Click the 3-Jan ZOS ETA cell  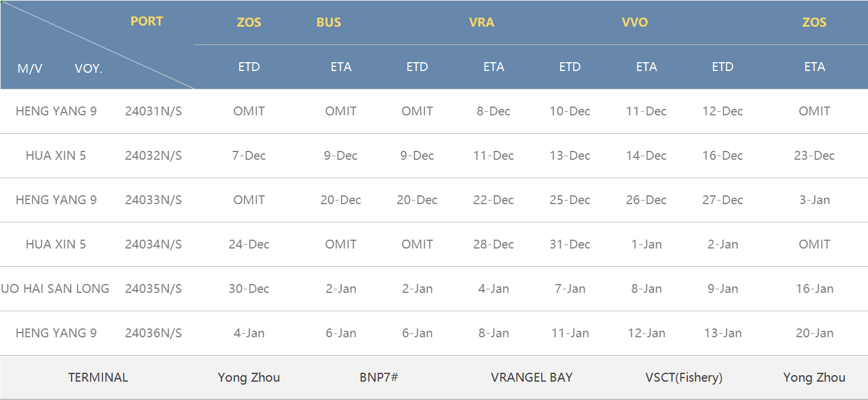click(814, 200)
